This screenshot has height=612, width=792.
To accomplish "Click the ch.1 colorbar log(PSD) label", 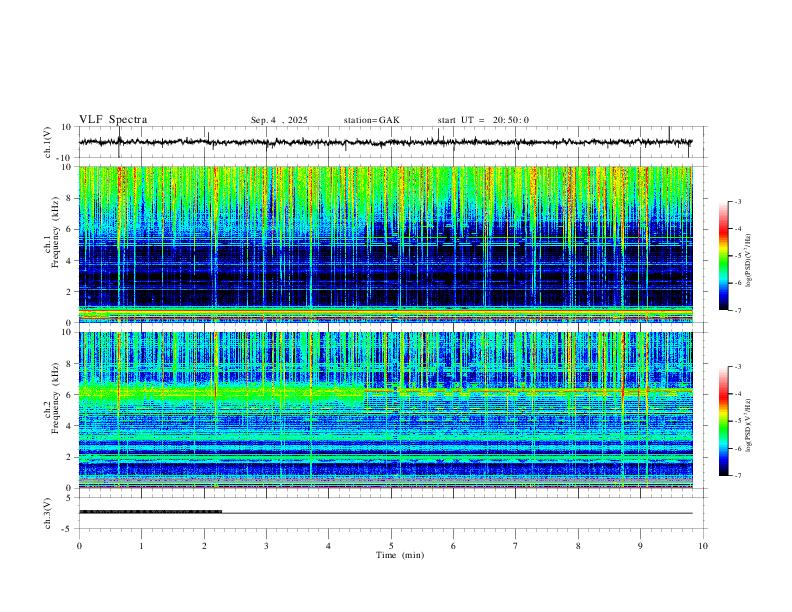I will click(x=748, y=261).
